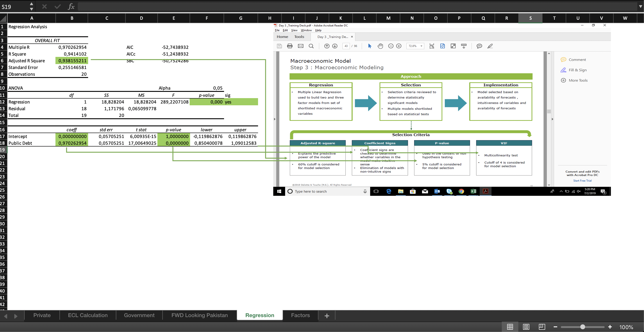Email the PDF using the envelope icon
The image size is (644, 332).
tap(301, 46)
